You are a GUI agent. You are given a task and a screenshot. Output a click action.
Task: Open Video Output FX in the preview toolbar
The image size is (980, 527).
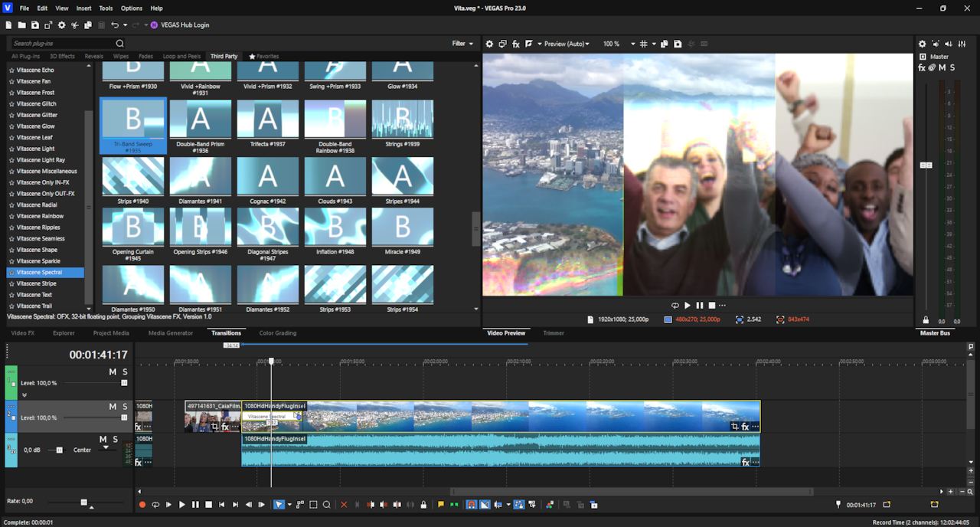coord(516,44)
